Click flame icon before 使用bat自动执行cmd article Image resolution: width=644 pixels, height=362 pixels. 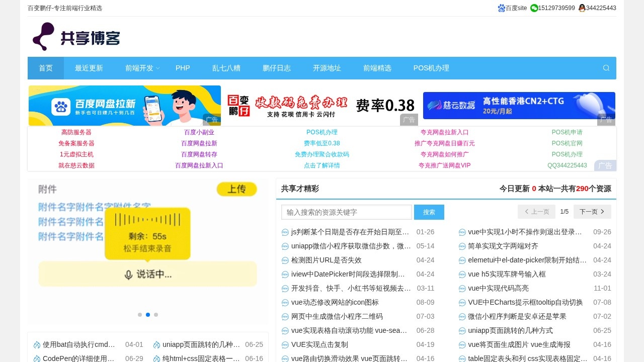(x=37, y=345)
